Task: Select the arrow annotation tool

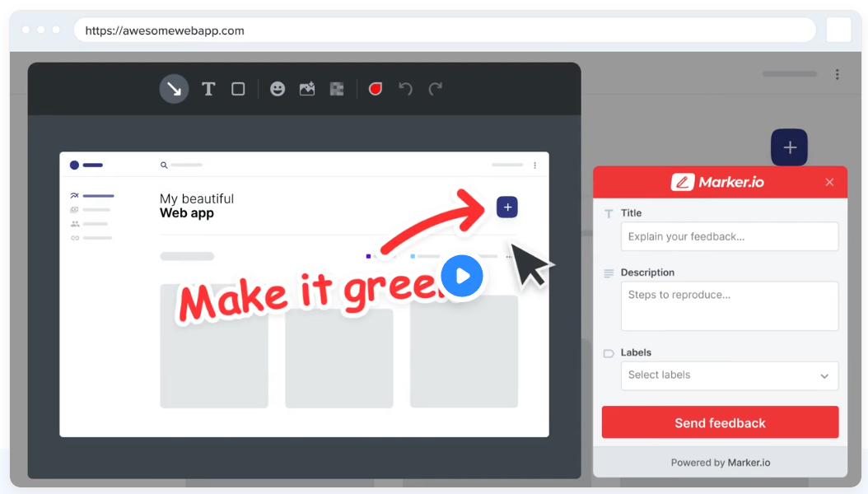Action: coord(174,89)
